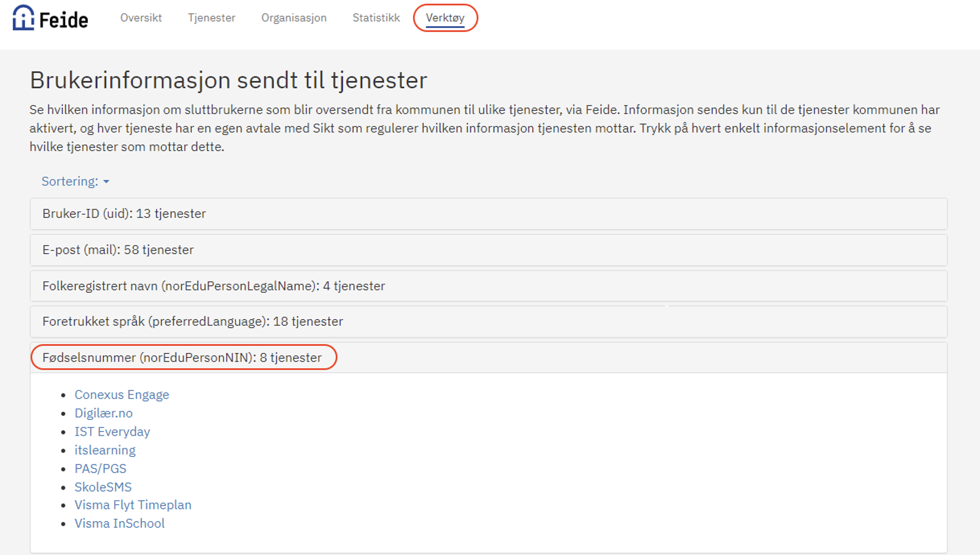Expand E-post (mail) row
The width and height of the screenshot is (980, 555).
488,250
